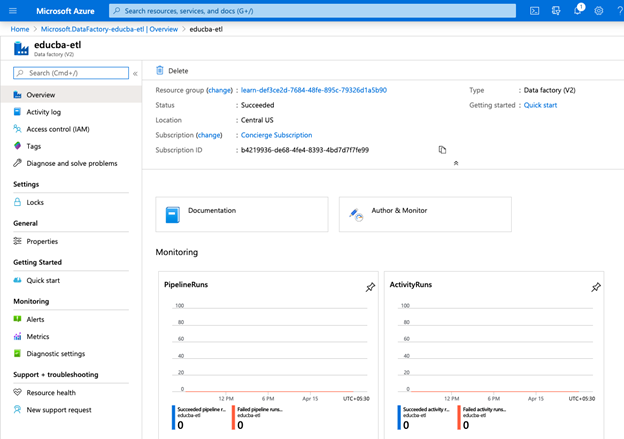Click the Subscription ID value b4219936-de68
This screenshot has height=439, width=624.
click(x=305, y=150)
